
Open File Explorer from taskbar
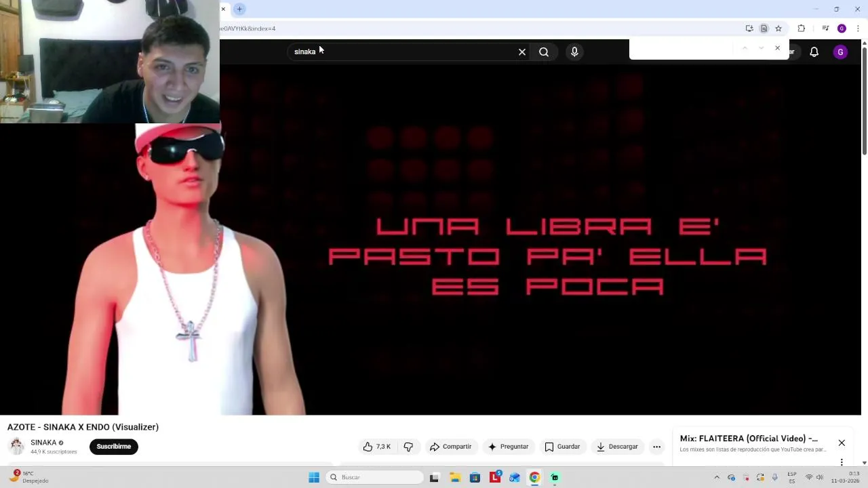(455, 477)
